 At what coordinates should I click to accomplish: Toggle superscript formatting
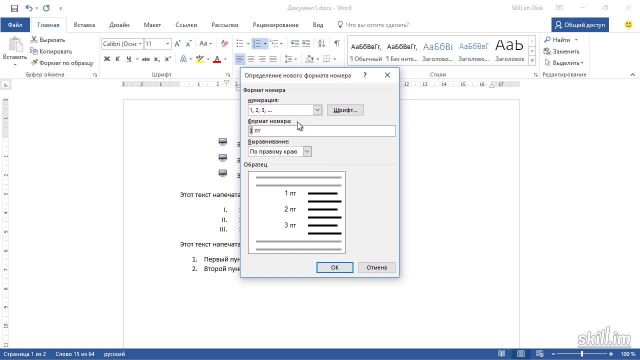168,59
